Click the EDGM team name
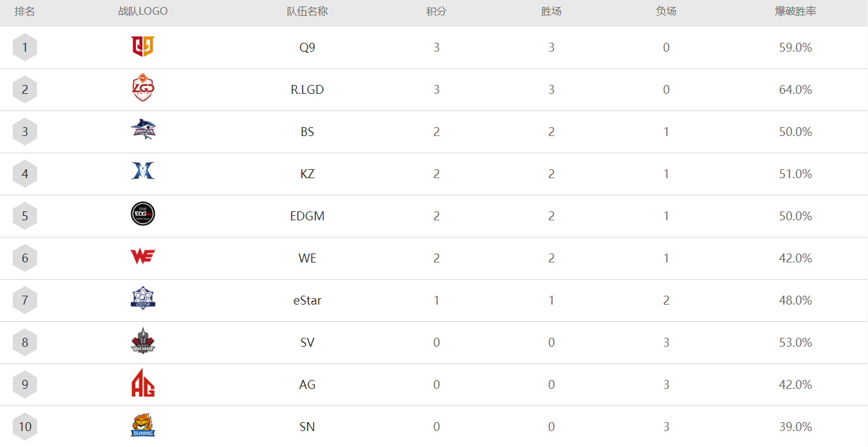Screen dimensions: 868x447 tap(308, 216)
